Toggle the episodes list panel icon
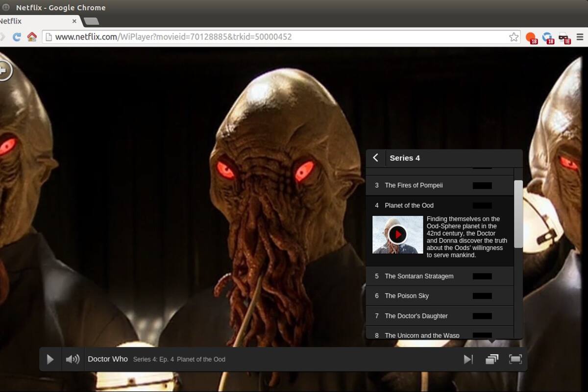 492,359
